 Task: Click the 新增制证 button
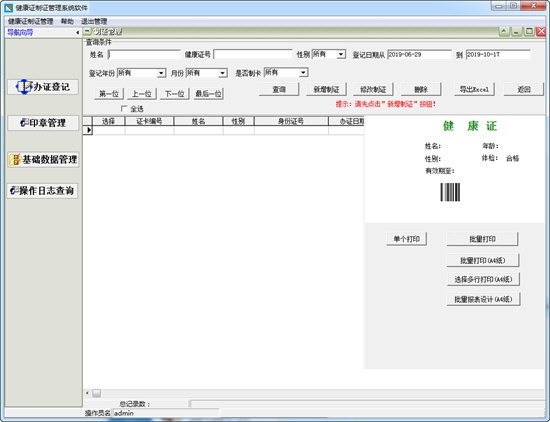click(326, 89)
